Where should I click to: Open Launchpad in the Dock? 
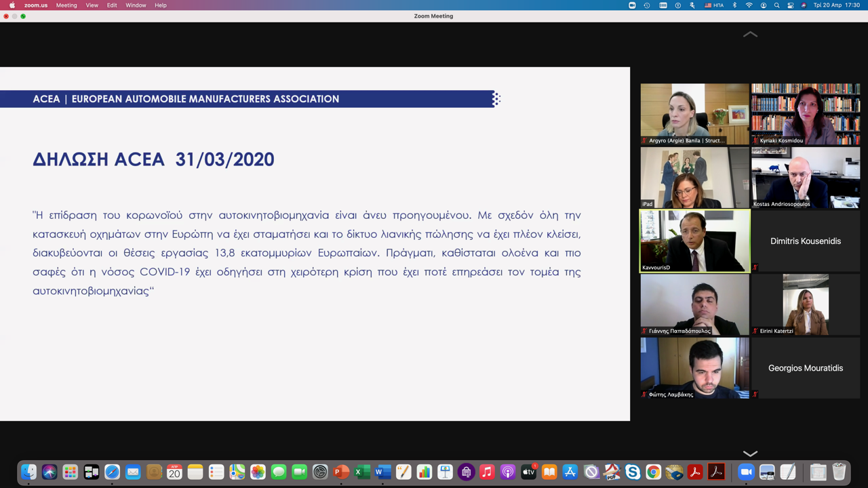(x=71, y=472)
